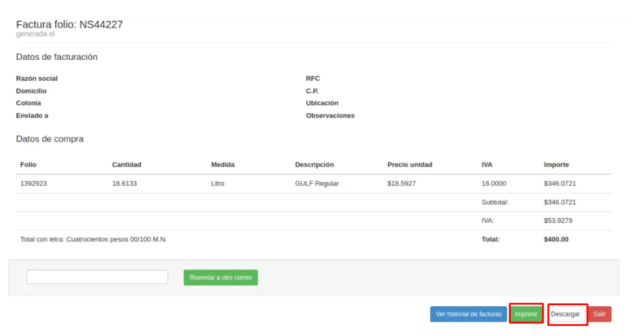Click the bold Total: label
Image resolution: width=644 pixels, height=336 pixels.
491,240
